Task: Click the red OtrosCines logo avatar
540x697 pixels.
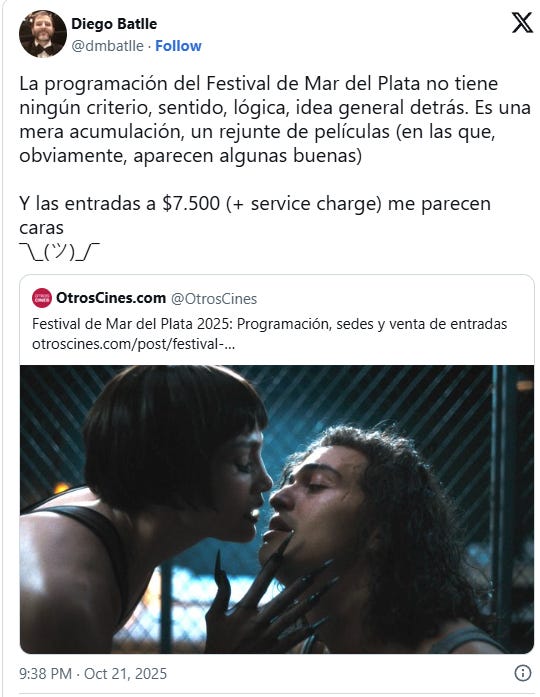Action: (42, 298)
